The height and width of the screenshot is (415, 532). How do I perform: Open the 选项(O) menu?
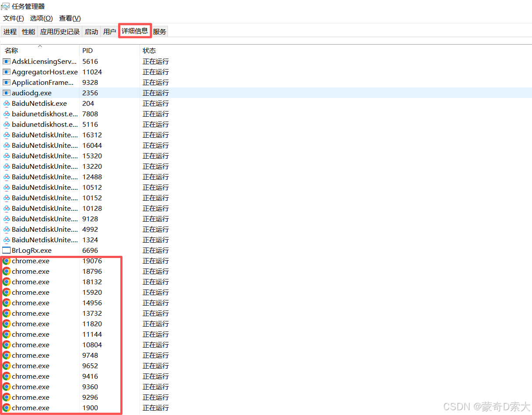pyautogui.click(x=41, y=18)
